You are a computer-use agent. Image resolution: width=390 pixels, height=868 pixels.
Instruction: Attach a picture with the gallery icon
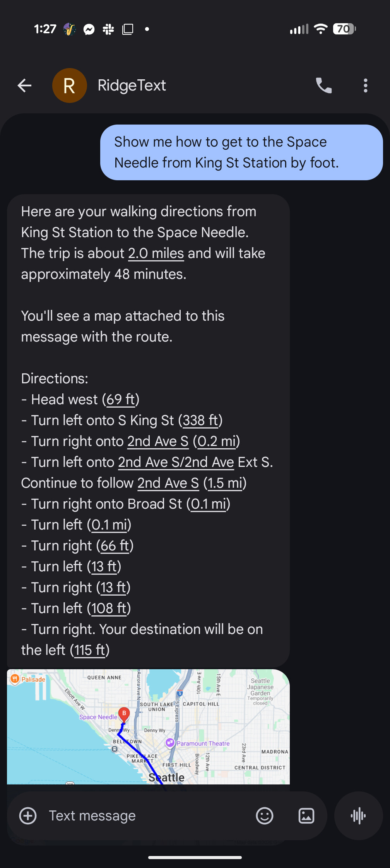[x=306, y=815]
